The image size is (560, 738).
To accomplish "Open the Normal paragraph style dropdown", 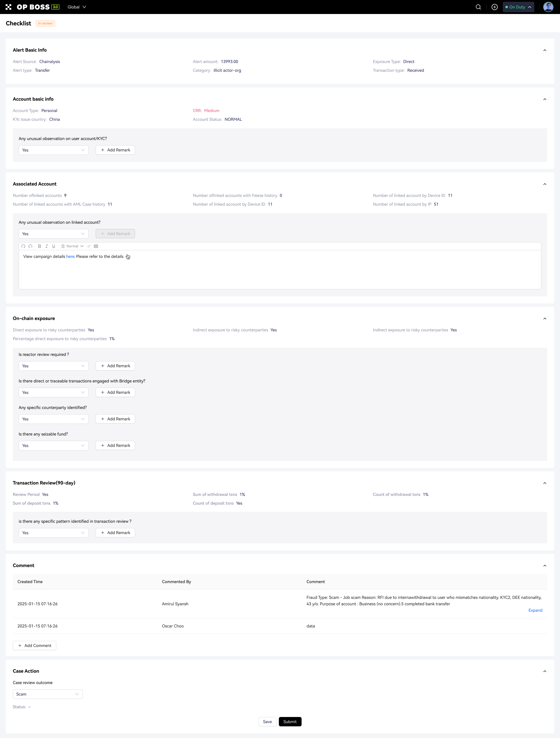I will click(72, 246).
